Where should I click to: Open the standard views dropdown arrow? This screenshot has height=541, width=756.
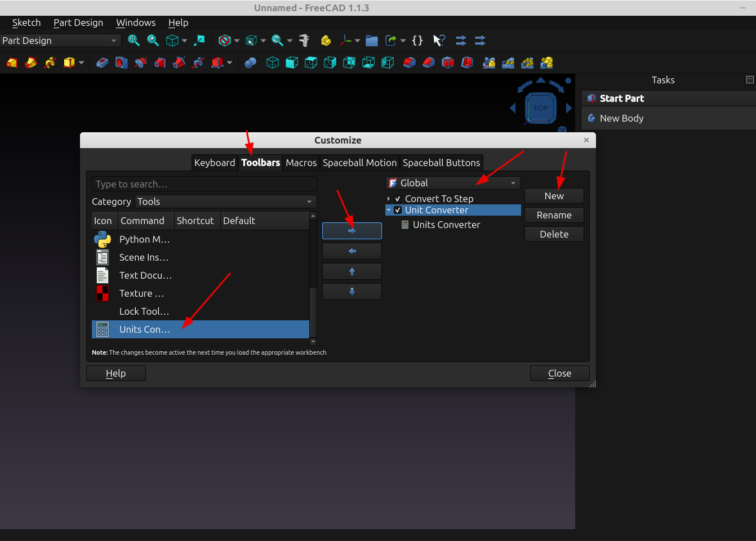184,41
